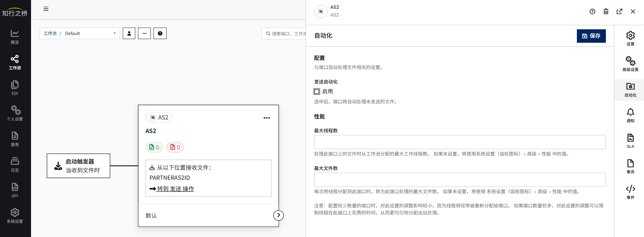This screenshot has width=644, height=237.
Task: Click the green success file counter on the AS2 card
Action: pyautogui.click(x=154, y=147)
